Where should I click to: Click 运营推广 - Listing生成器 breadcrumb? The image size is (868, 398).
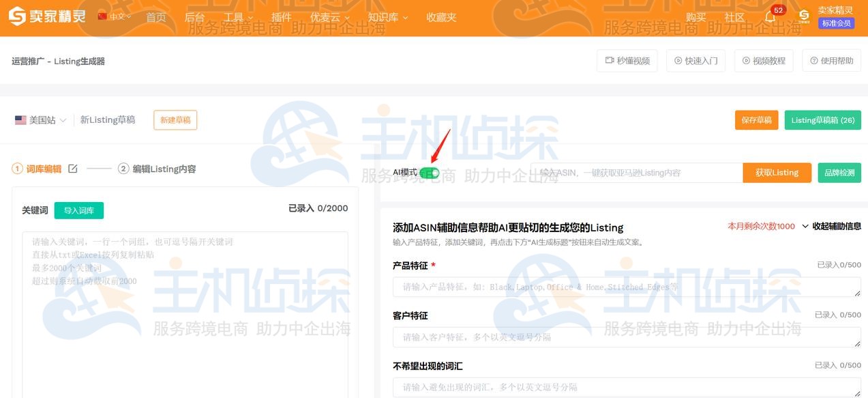click(x=58, y=61)
